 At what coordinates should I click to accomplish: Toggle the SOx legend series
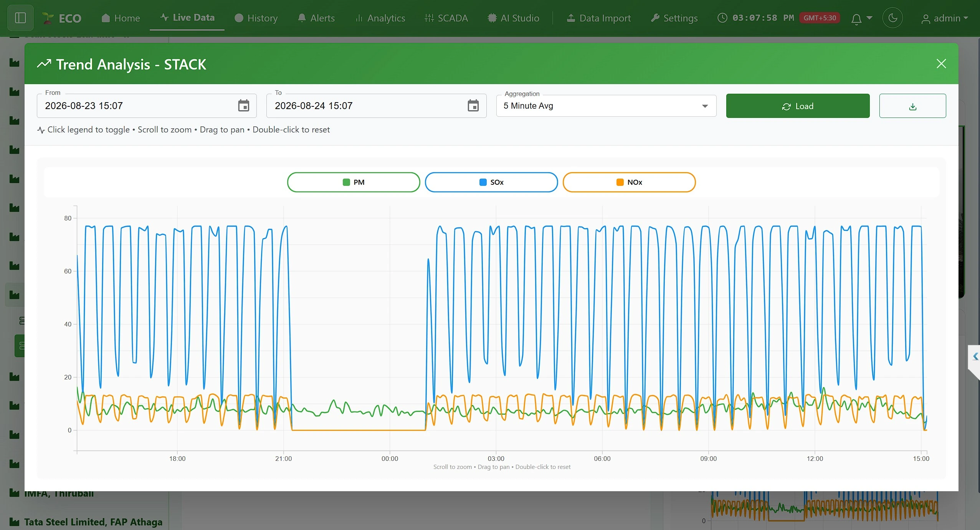(491, 182)
